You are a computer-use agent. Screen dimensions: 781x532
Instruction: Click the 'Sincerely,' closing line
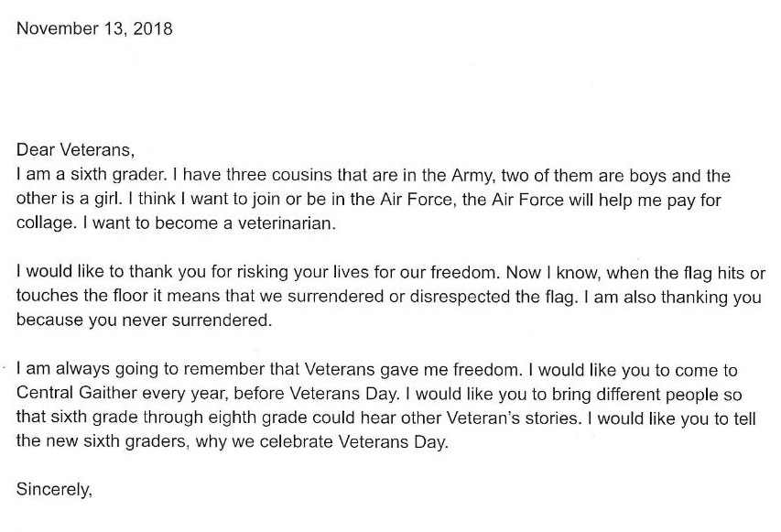click(54, 489)
